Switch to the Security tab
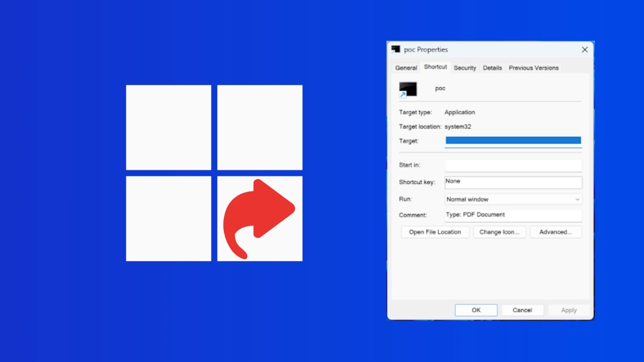The height and width of the screenshot is (362, 644). click(x=464, y=68)
